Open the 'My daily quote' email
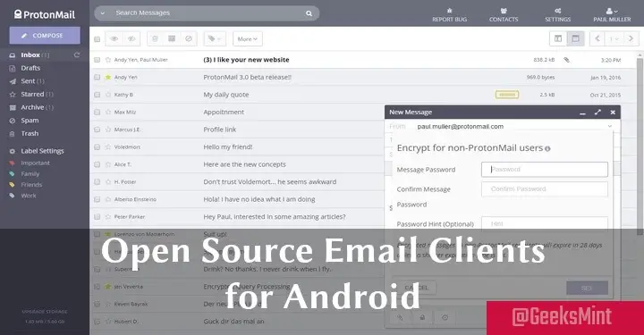The width and height of the screenshot is (644, 335). (x=226, y=95)
